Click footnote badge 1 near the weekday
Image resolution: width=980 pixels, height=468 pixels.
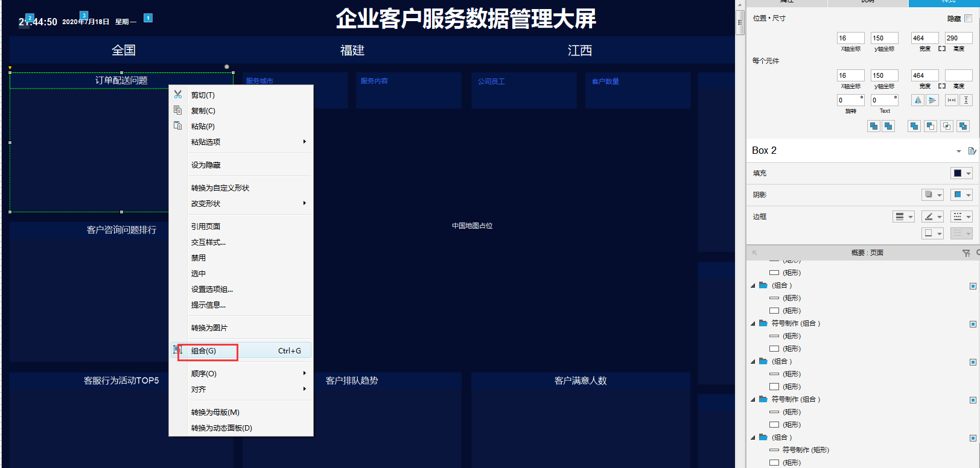point(148,18)
